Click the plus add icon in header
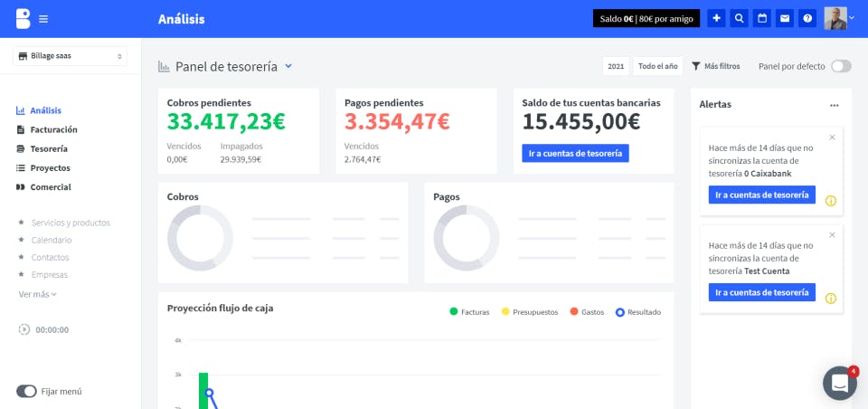 tap(716, 18)
